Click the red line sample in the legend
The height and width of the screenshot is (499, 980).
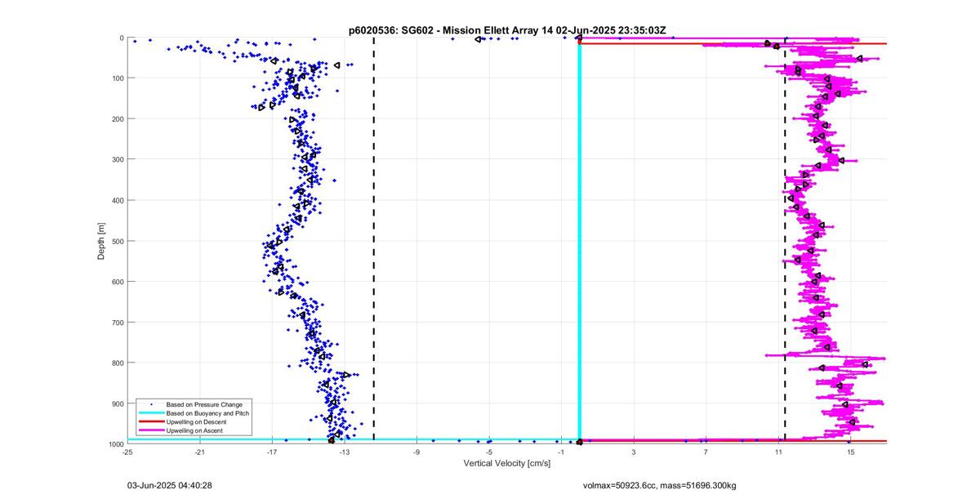[150, 421]
